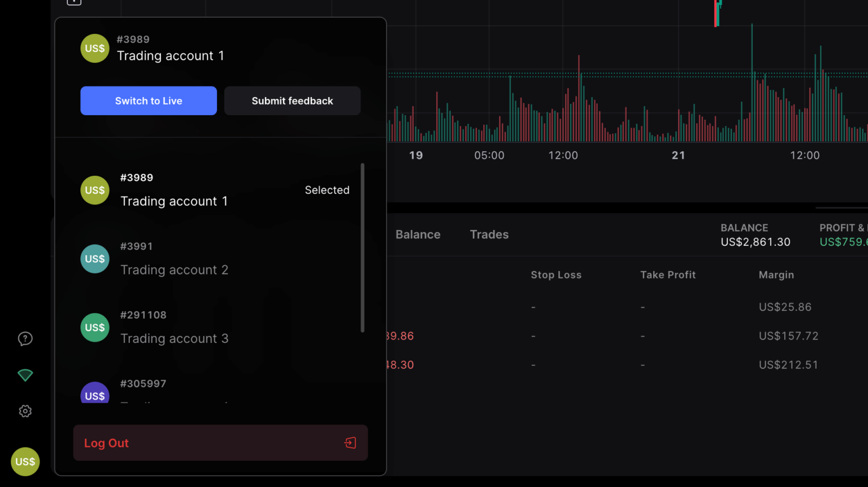
Task: Click the green US$ badge for account #291108
Action: point(94,328)
